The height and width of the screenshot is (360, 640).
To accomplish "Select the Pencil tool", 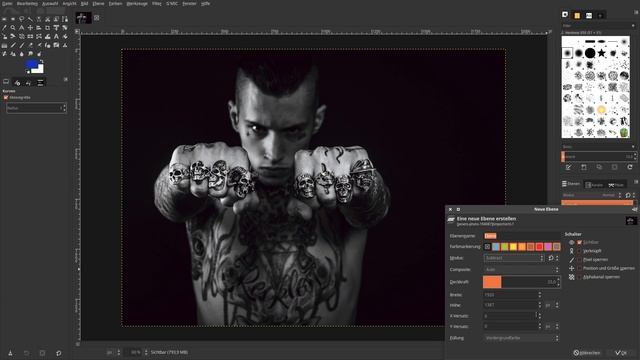I will click(x=13, y=45).
